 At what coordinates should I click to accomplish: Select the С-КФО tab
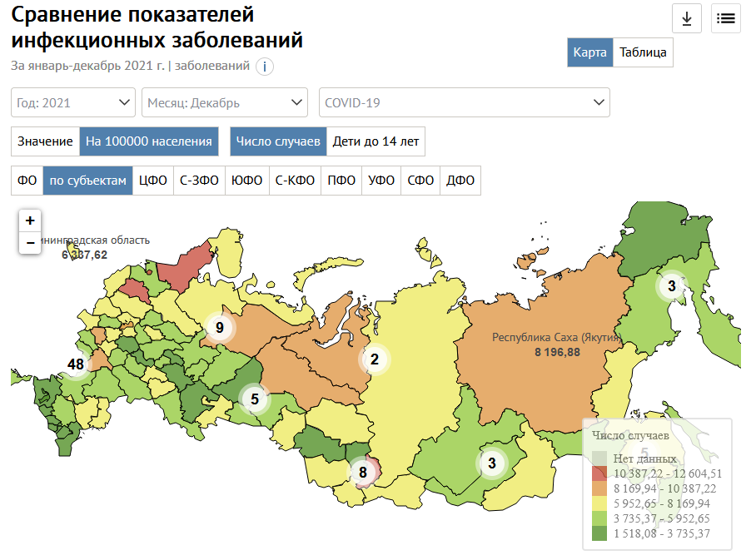click(x=295, y=181)
